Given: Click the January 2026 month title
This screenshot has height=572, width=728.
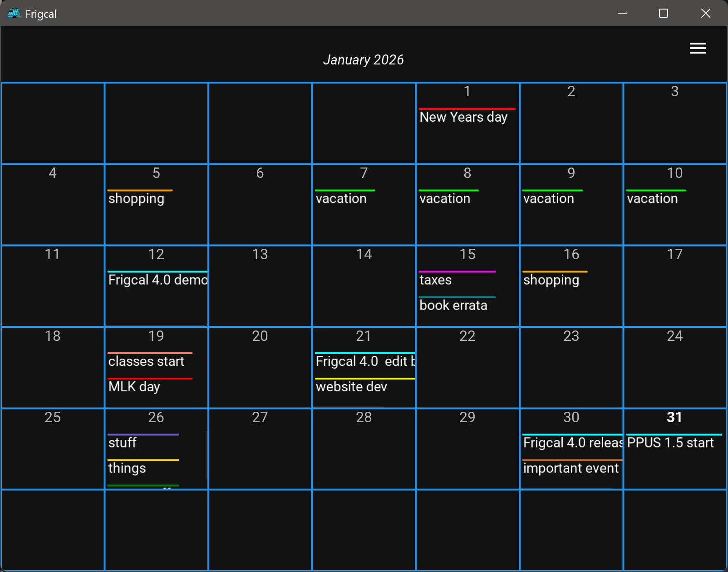Looking at the screenshot, I should pos(363,60).
